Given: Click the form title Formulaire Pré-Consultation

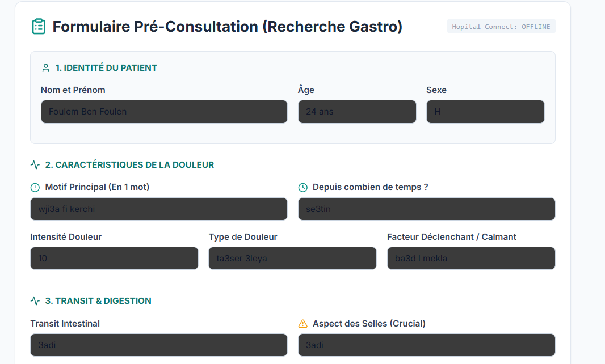Looking at the screenshot, I should 227,27.
